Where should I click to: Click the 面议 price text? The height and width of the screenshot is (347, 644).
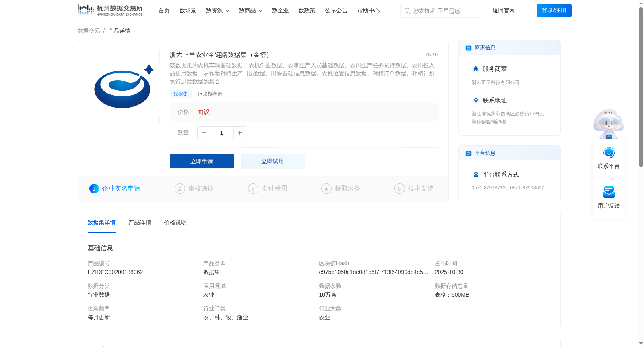point(203,112)
